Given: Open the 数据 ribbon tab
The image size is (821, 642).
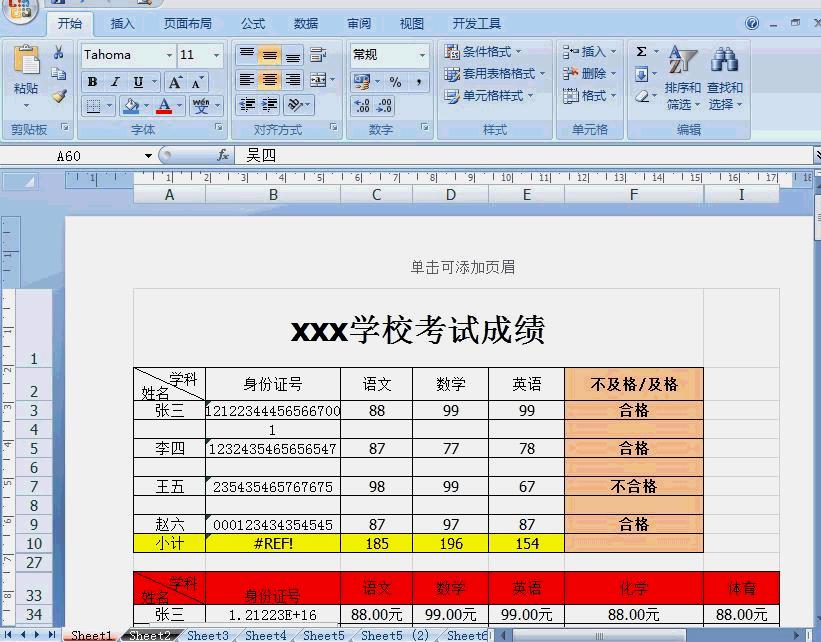Looking at the screenshot, I should [x=306, y=24].
